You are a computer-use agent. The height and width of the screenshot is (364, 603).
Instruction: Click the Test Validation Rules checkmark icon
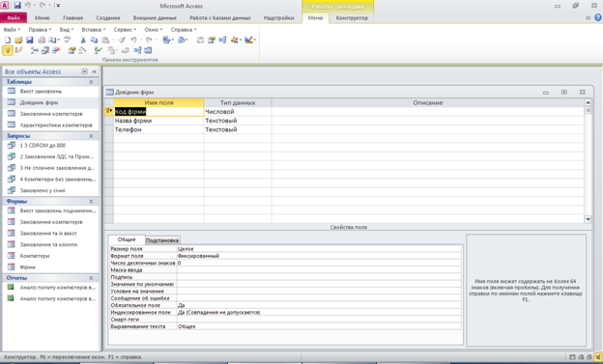point(99,50)
